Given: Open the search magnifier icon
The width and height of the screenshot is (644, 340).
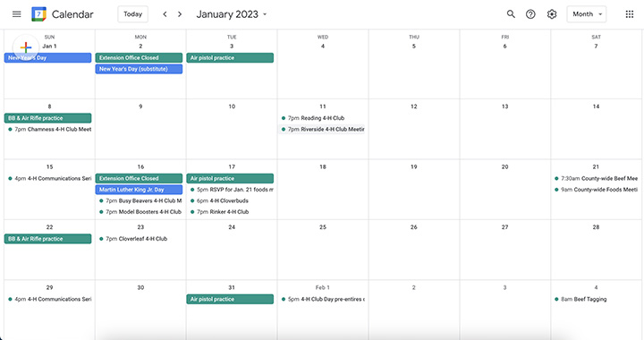Looking at the screenshot, I should (x=511, y=14).
